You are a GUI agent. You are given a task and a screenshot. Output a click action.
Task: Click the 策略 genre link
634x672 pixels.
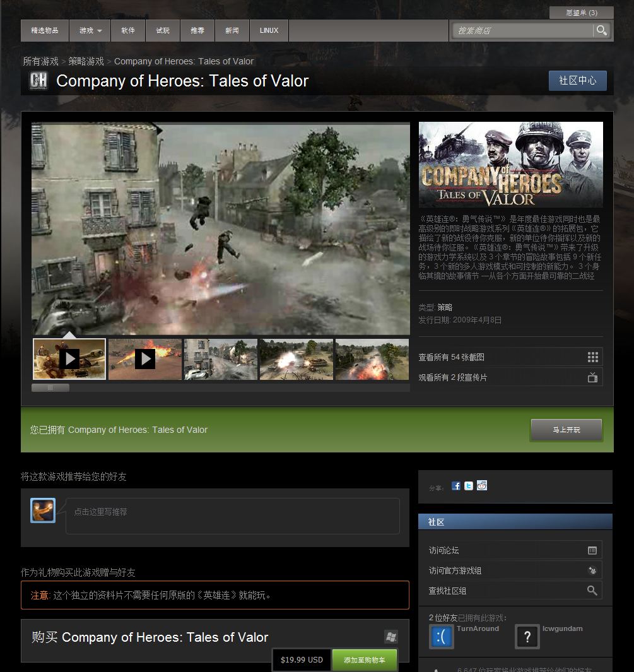pos(445,307)
